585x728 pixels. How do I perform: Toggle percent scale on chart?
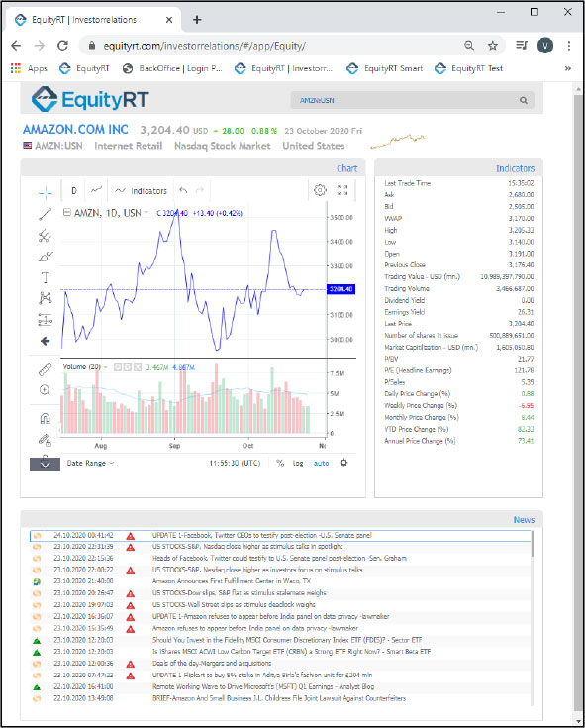tap(280, 463)
